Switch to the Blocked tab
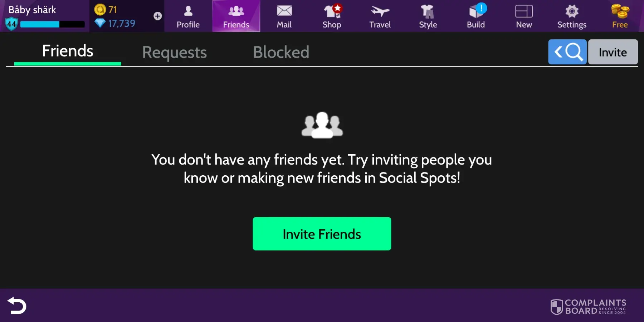Screen dimensions: 644x322 (x=281, y=52)
